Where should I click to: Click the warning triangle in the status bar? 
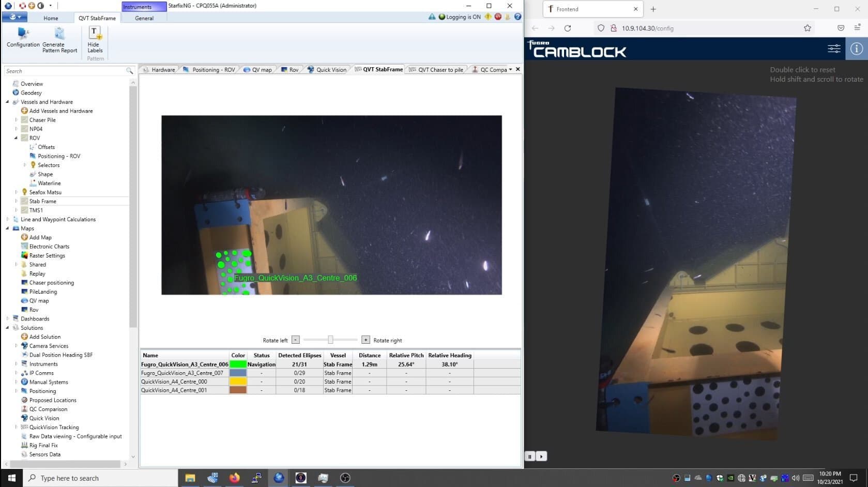click(x=432, y=17)
